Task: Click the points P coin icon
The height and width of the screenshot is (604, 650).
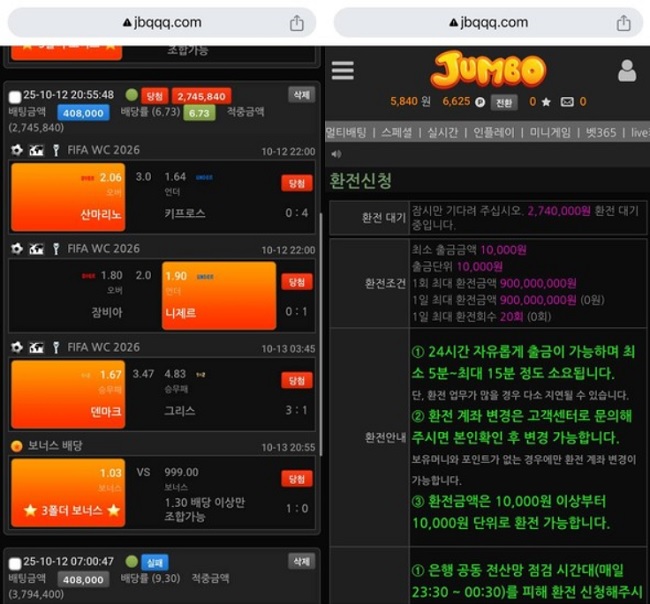Action: point(480,102)
